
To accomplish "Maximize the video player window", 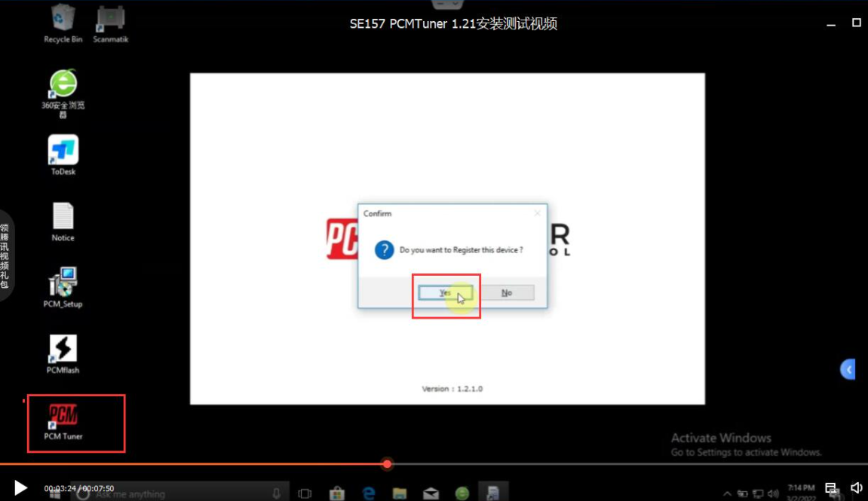I will tap(857, 23).
